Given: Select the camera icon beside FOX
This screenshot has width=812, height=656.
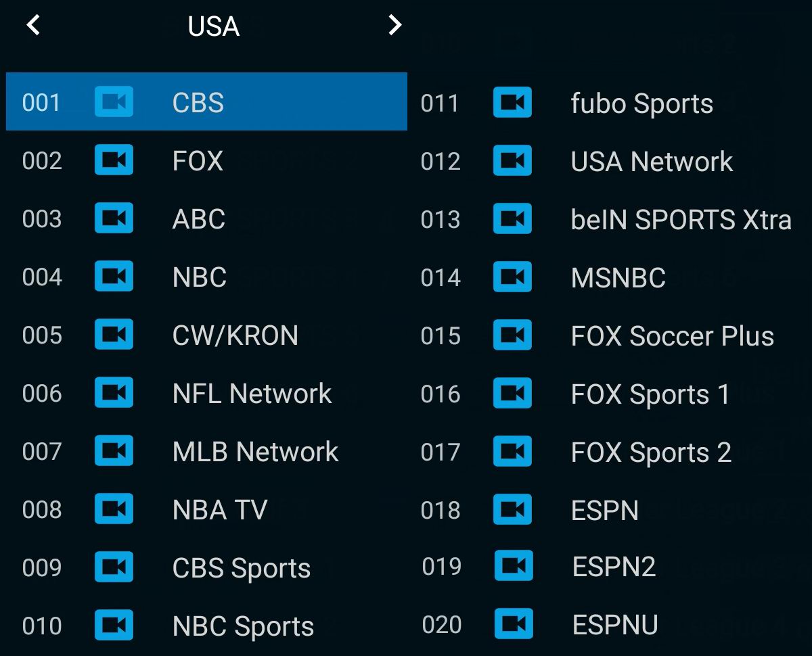Looking at the screenshot, I should (114, 161).
